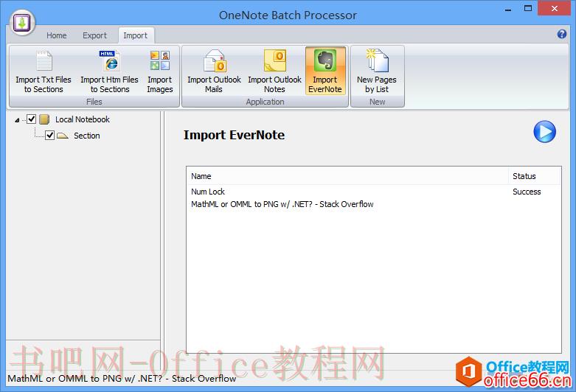Select Section tree label
This screenshot has height=392, width=576.
click(87, 136)
